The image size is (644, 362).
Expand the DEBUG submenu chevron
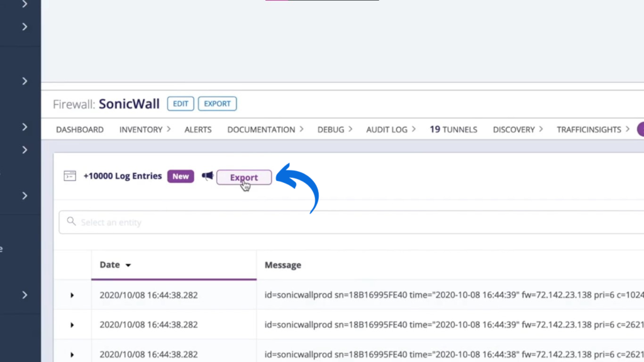[350, 129]
